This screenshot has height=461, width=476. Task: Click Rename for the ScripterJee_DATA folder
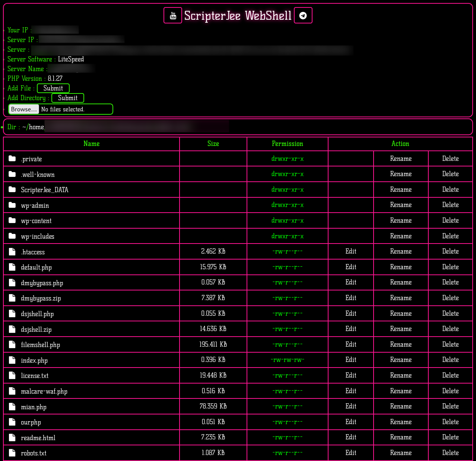pyautogui.click(x=401, y=190)
